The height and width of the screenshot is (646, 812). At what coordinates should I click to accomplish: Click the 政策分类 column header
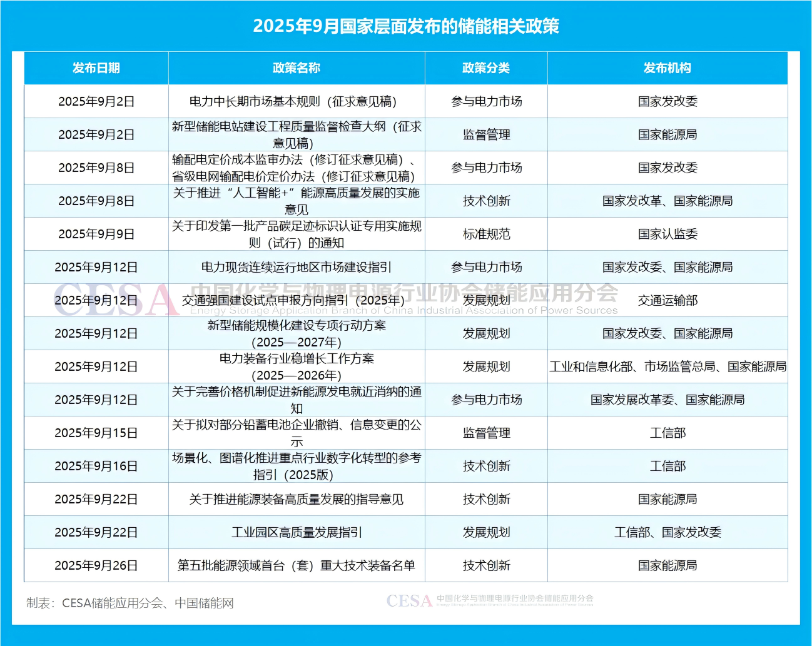(486, 68)
